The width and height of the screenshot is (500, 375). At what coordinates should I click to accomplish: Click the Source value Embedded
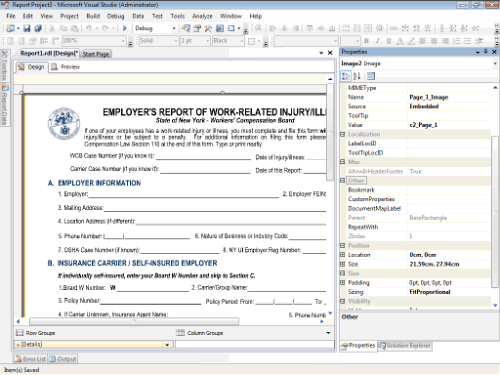coord(424,106)
